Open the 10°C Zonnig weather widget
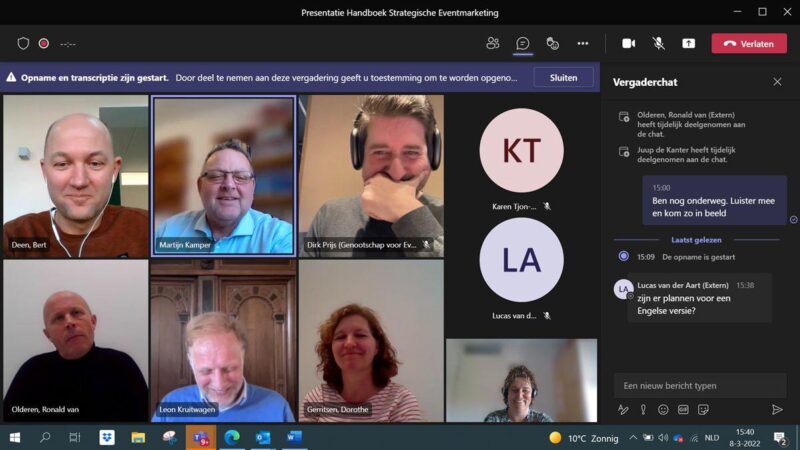This screenshot has height=450, width=800. (584, 438)
